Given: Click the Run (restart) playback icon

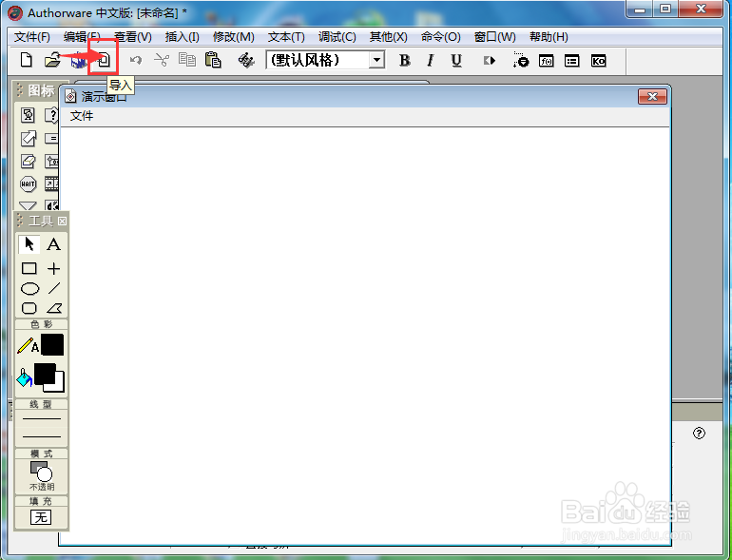Looking at the screenshot, I should point(490,61).
